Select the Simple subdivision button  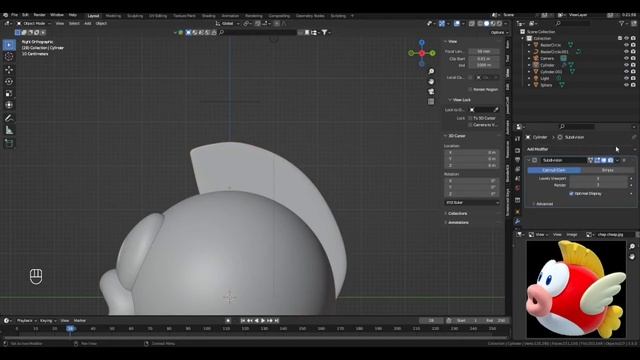(608, 170)
